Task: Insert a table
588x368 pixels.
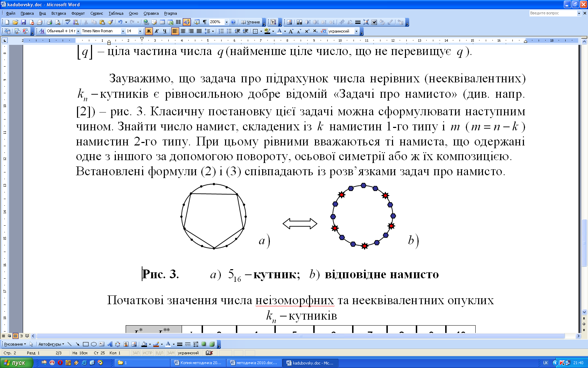Action: pos(162,22)
